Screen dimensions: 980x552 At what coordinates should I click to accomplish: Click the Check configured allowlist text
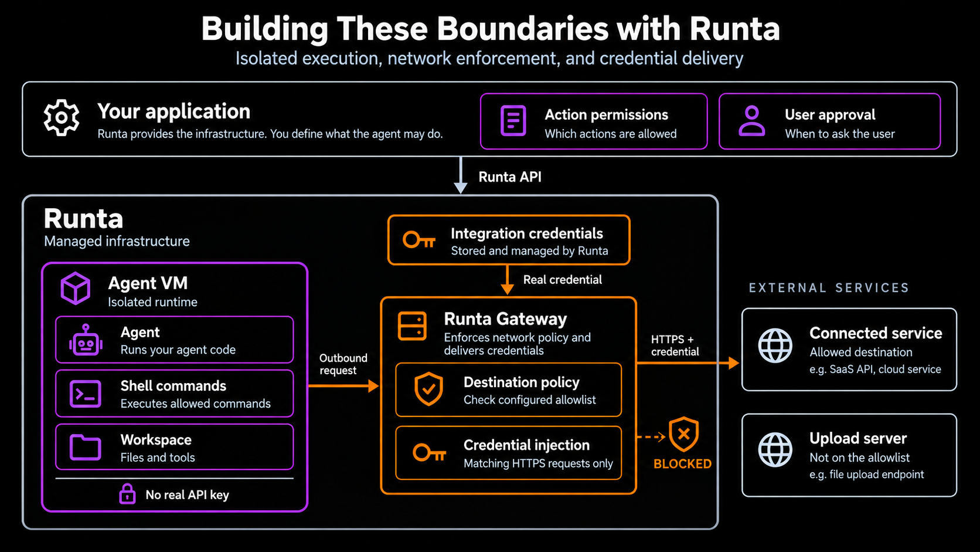(x=529, y=400)
